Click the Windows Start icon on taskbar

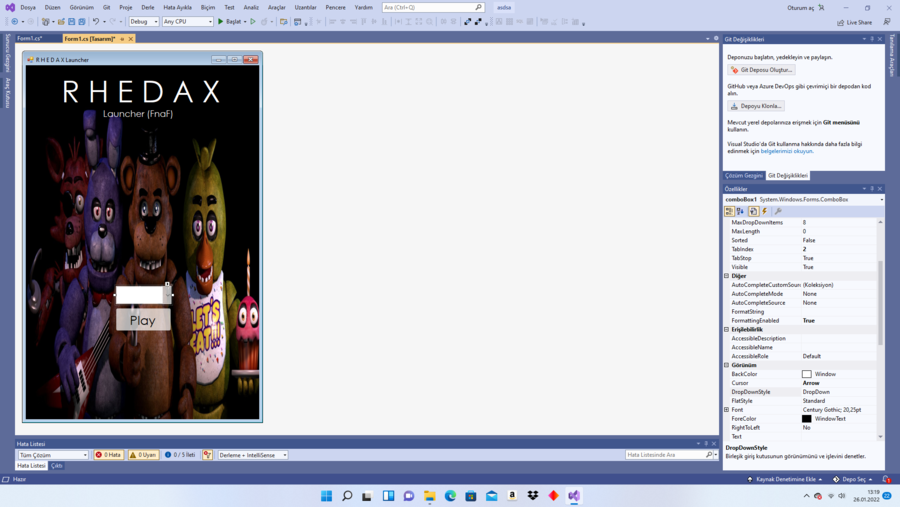pyautogui.click(x=327, y=496)
